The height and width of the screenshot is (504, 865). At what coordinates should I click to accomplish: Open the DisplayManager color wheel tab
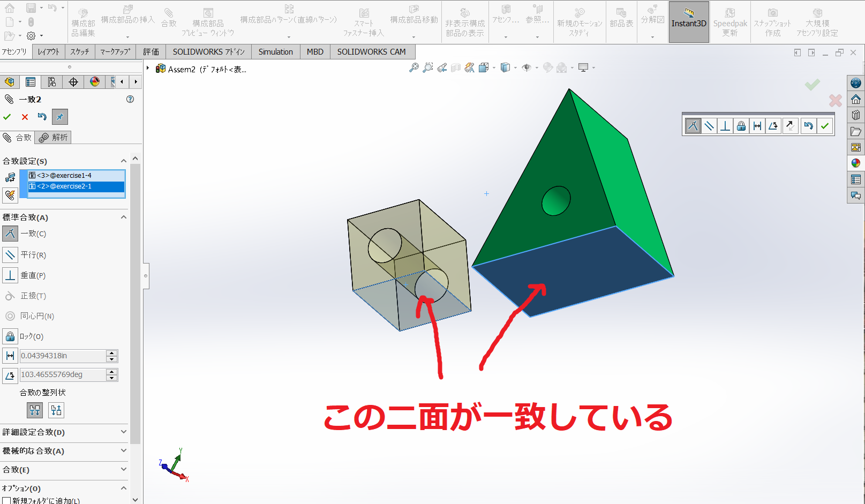point(95,82)
